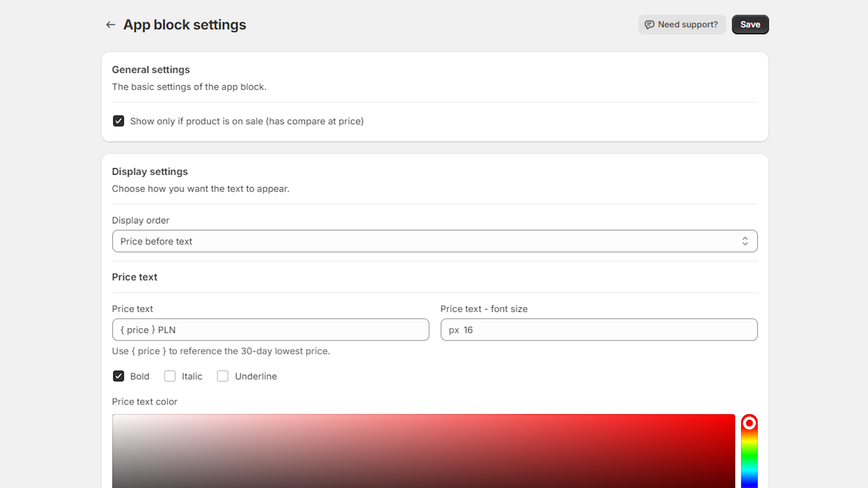Open the Display order dropdown

(x=435, y=241)
